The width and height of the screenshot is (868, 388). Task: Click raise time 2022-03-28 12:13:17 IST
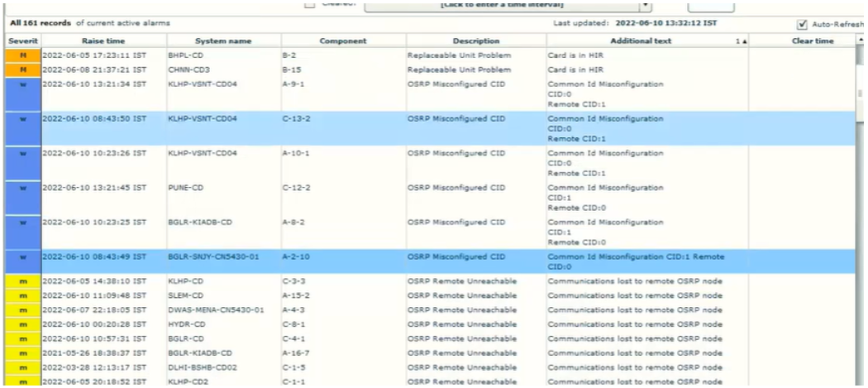pos(94,367)
